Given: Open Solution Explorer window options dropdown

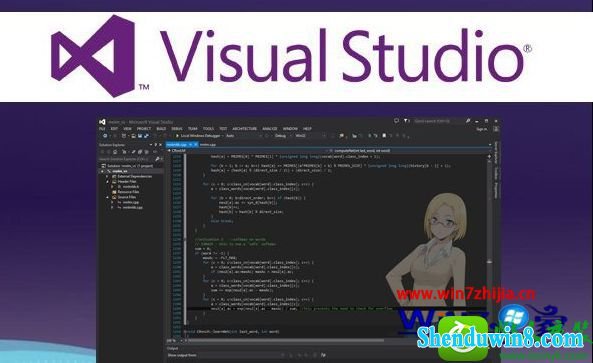Looking at the screenshot, I should click(151, 145).
